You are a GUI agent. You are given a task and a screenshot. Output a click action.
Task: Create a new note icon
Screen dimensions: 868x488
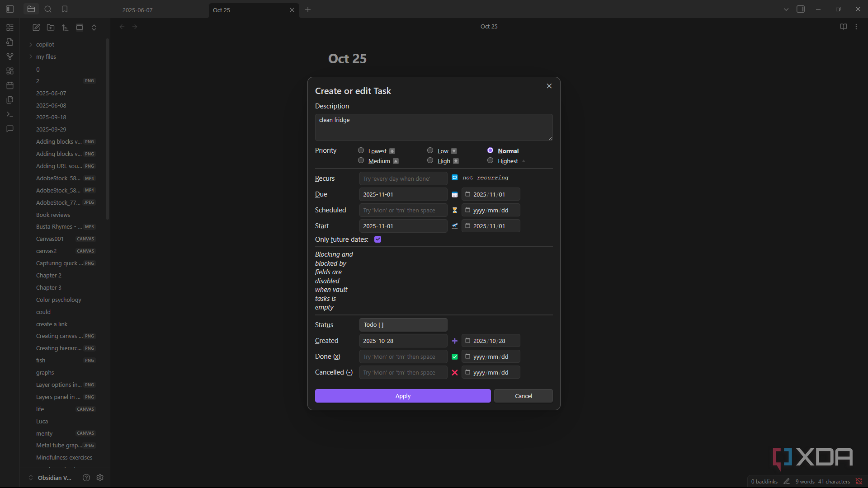pyautogui.click(x=36, y=28)
